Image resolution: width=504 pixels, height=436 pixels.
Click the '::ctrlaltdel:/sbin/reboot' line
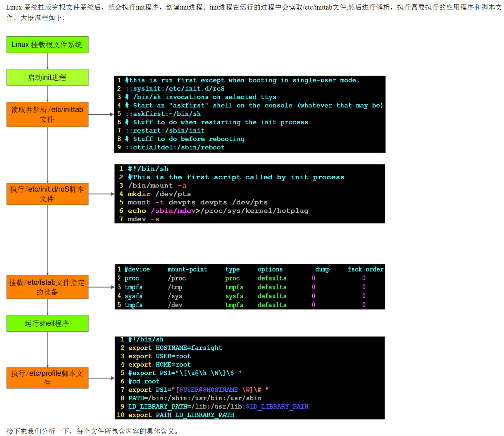tap(175, 147)
